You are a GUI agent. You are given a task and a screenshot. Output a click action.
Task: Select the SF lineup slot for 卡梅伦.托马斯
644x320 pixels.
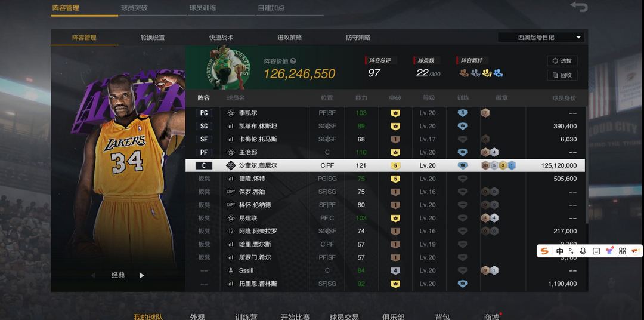[204, 140]
